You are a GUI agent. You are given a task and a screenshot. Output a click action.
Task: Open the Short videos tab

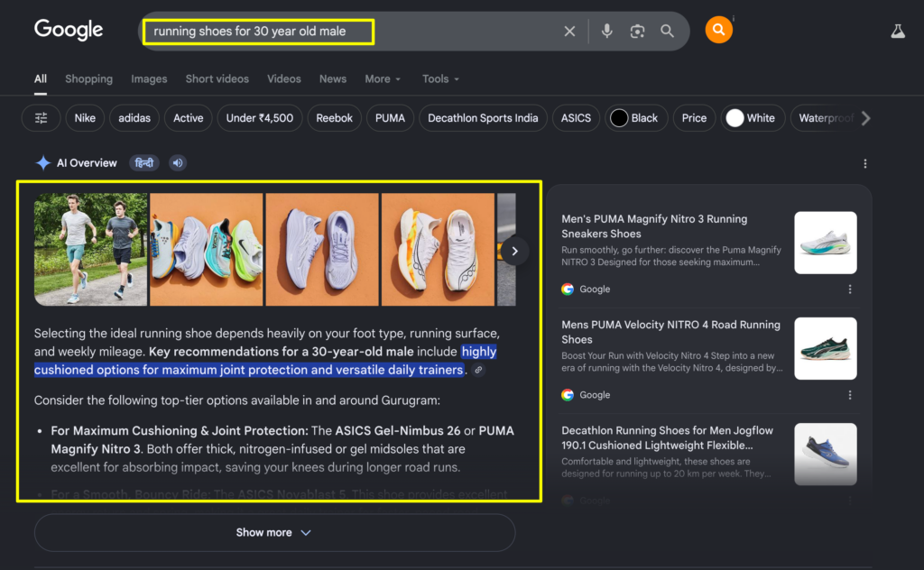pos(217,78)
